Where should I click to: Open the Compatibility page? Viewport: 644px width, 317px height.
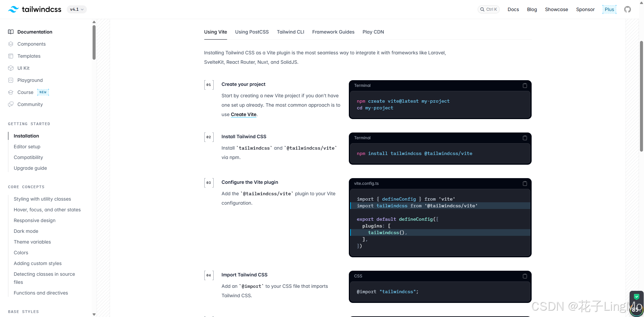[x=28, y=157]
